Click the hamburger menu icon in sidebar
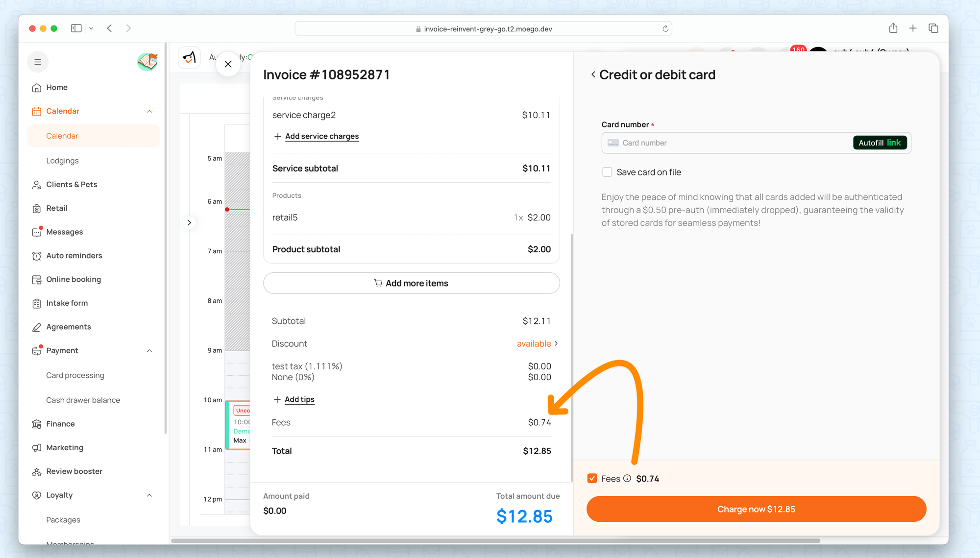Viewport: 980px width, 558px height. [38, 62]
